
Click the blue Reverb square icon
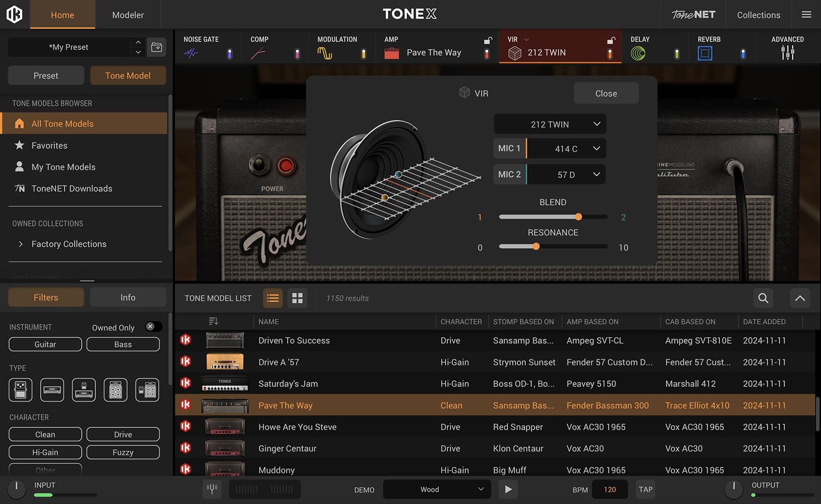(x=705, y=53)
